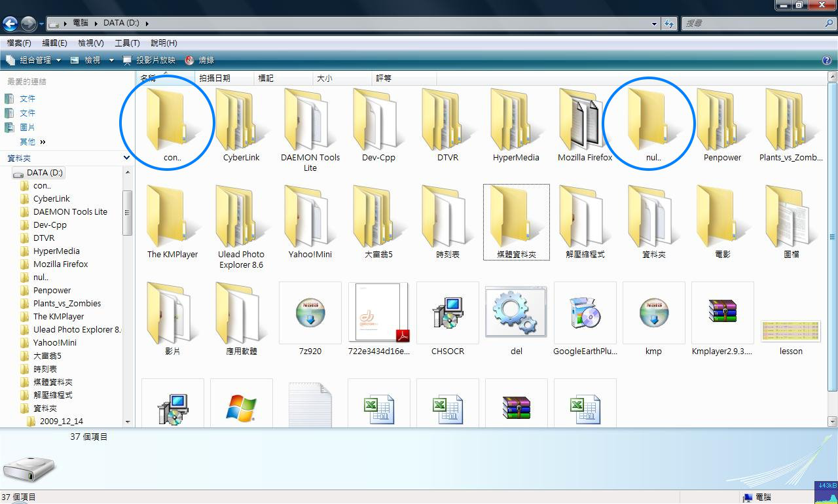This screenshot has height=504, width=838.
Task: Open the Mozilla Firefox folder
Action: [x=585, y=121]
